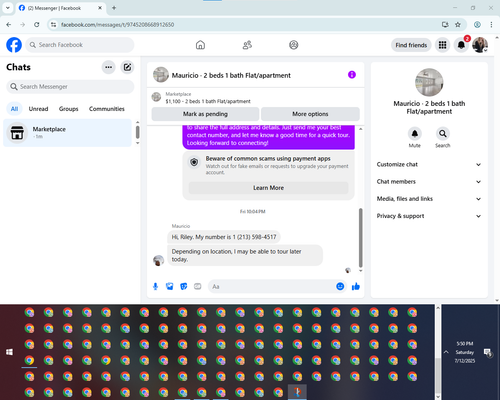Open the Facebook logo home link
This screenshot has height=400, width=500.
click(x=14, y=45)
